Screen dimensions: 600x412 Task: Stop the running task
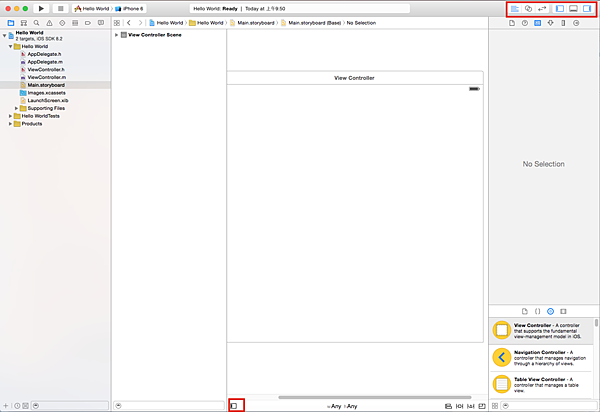tap(60, 8)
